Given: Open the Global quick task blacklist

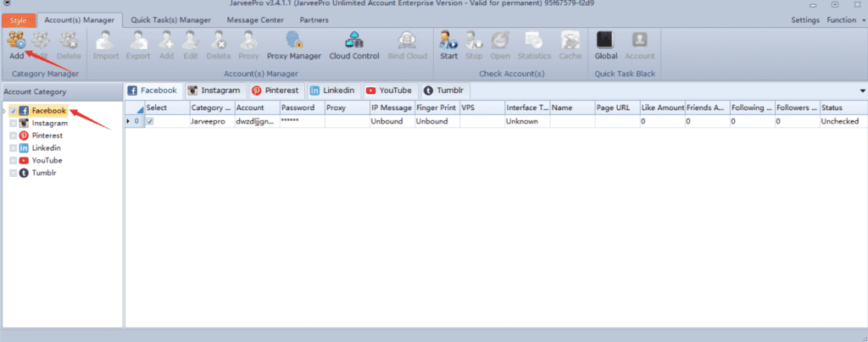Looking at the screenshot, I should coord(605,44).
